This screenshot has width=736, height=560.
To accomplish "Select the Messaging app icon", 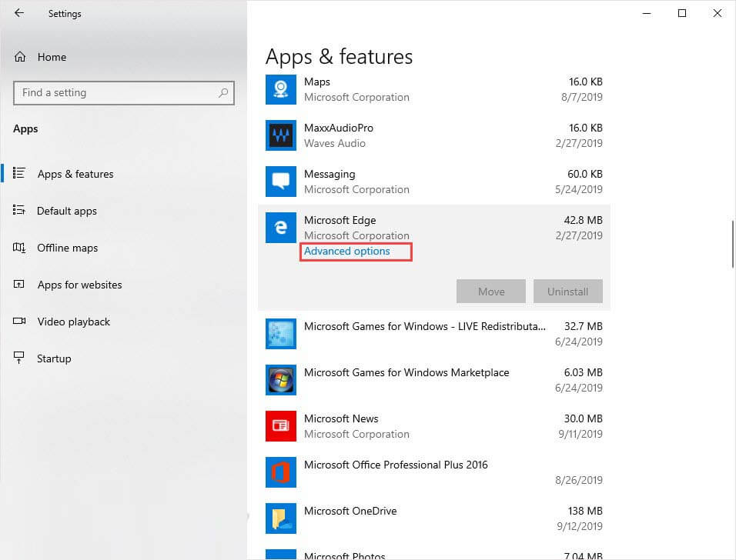I will pos(280,182).
